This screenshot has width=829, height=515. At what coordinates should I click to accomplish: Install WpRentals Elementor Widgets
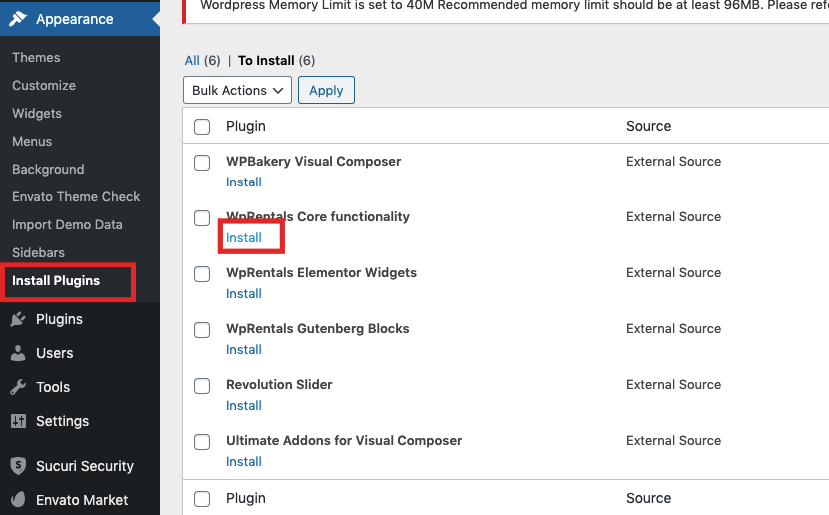coord(244,293)
